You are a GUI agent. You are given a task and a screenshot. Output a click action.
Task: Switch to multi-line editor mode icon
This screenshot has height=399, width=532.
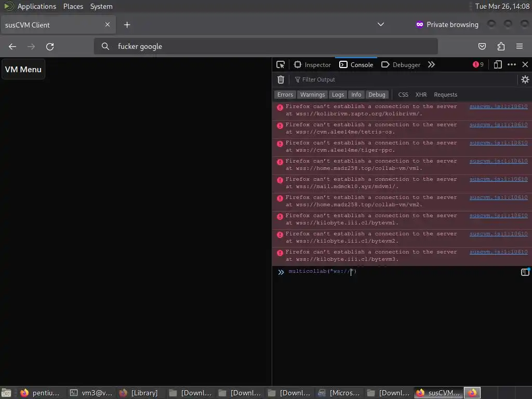point(525,272)
